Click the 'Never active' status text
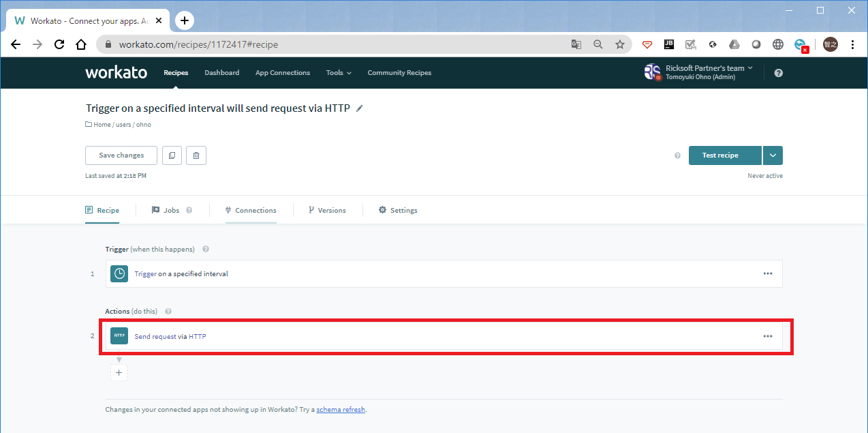Screen dimensions: 868x433 pos(765,176)
